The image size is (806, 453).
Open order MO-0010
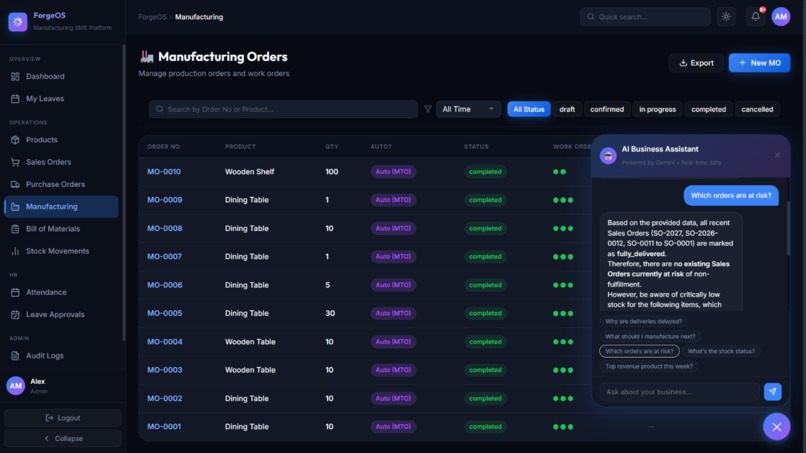pyautogui.click(x=164, y=172)
